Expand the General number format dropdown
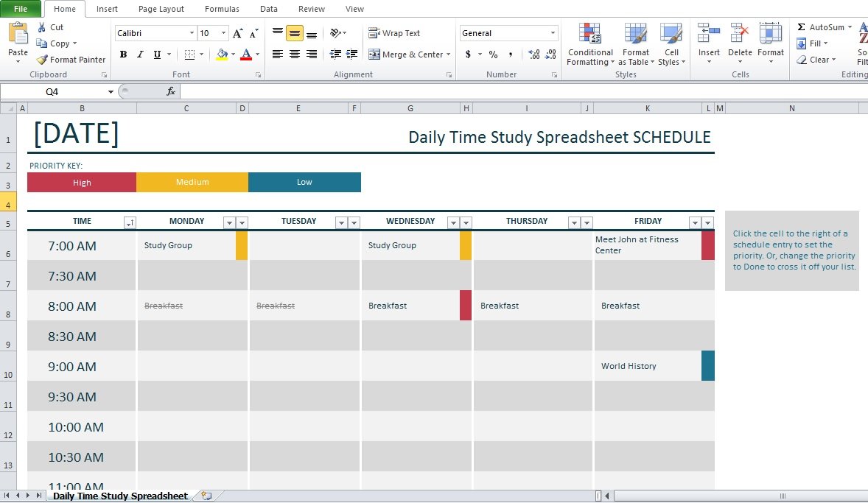This screenshot has width=868, height=503. pyautogui.click(x=553, y=33)
